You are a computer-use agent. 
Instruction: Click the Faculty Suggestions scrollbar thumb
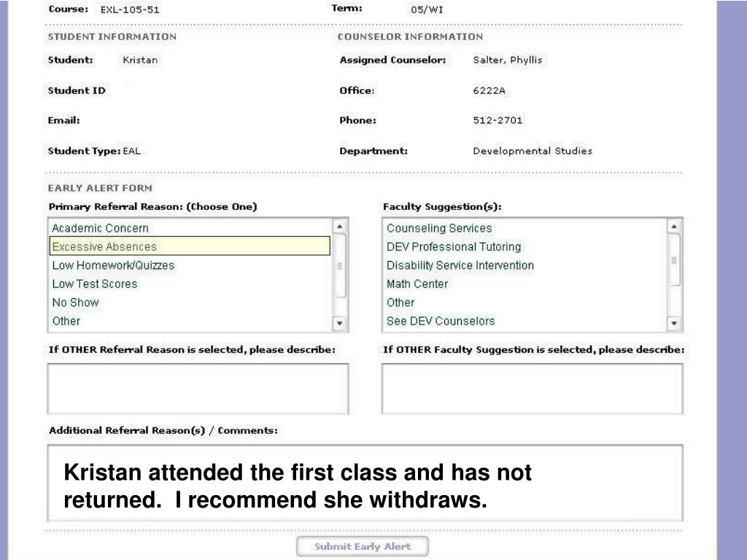coord(673,260)
